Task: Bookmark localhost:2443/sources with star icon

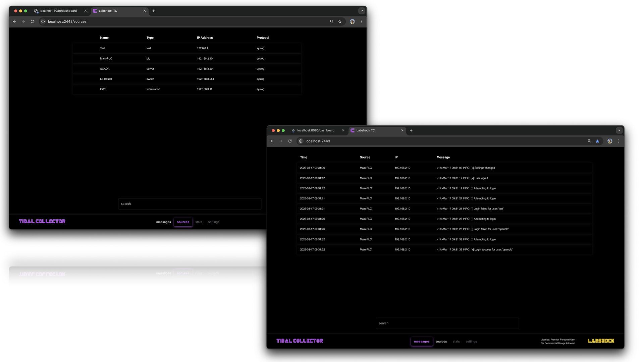Action: 340,21
